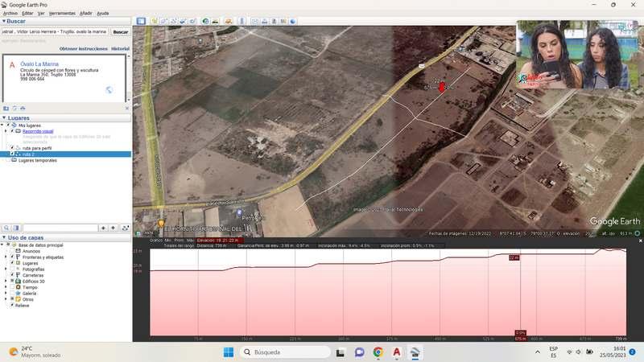The image size is (644, 362).
Task: Open the Obtener instrucciones link
Action: [84, 48]
